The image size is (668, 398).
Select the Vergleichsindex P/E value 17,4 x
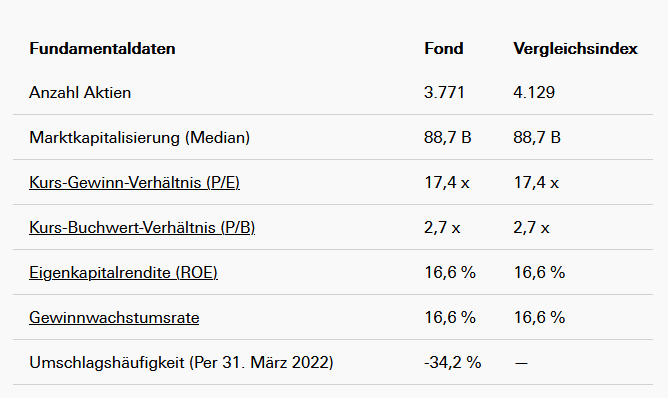point(536,183)
